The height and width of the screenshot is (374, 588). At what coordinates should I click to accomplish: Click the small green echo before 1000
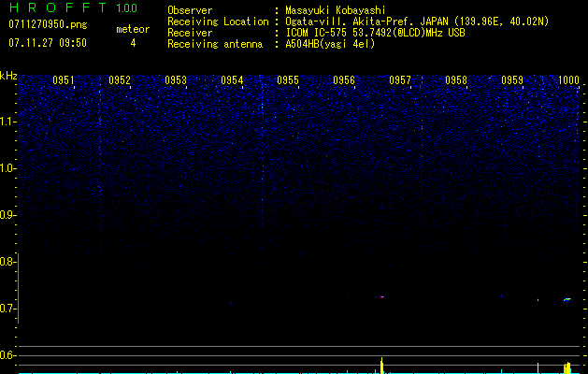(x=538, y=300)
